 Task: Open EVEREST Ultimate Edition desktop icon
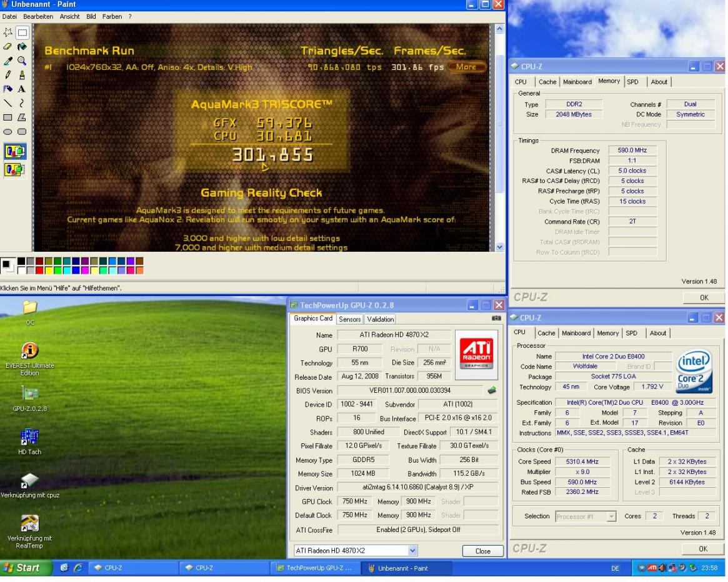pyautogui.click(x=30, y=359)
